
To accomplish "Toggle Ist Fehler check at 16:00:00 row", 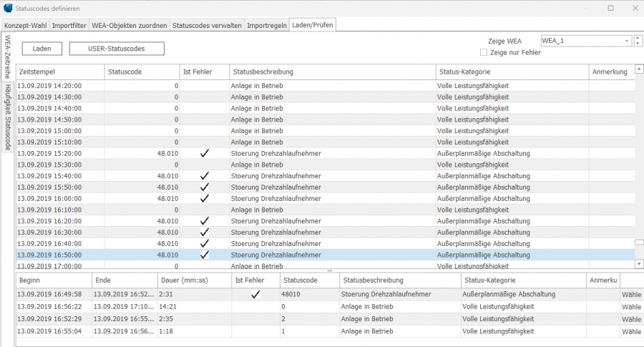I will coord(205,198).
